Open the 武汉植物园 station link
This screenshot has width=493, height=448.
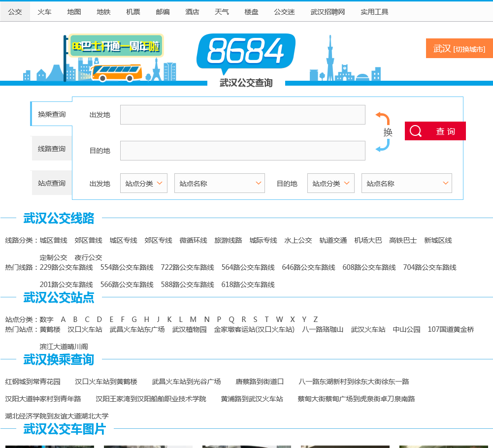point(190,329)
